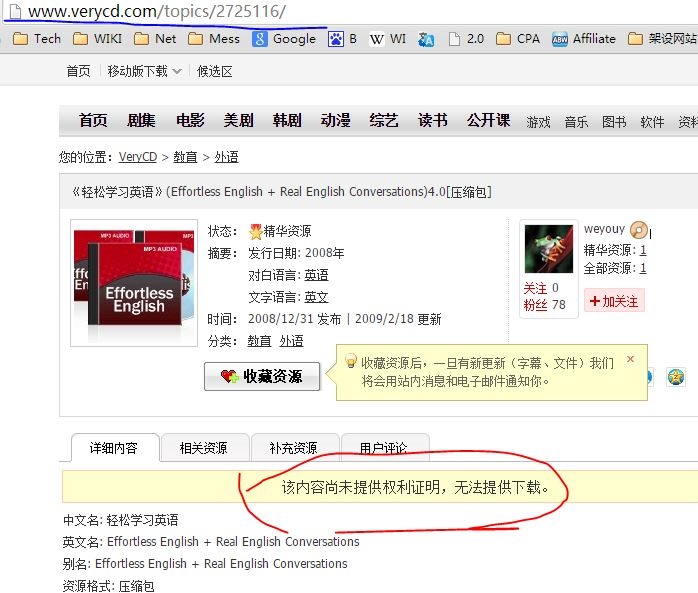The image size is (698, 593).
Task: Open the 架设网站 bookmarks folder
Action: (662, 39)
